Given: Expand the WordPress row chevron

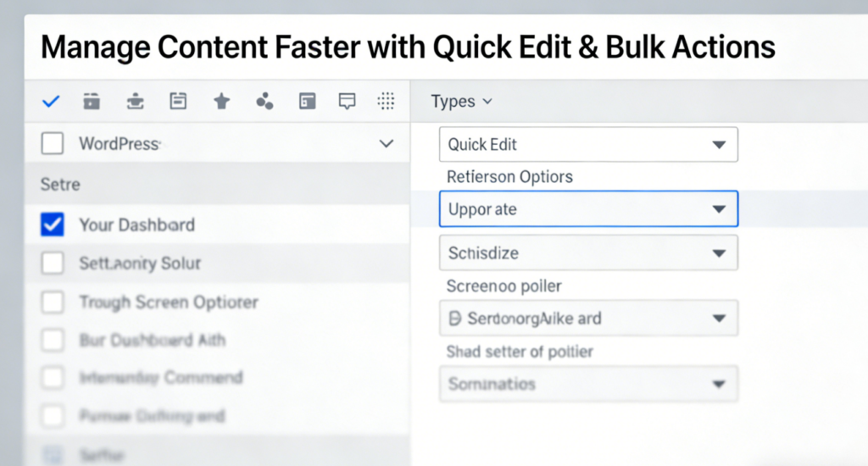Looking at the screenshot, I should (x=387, y=144).
